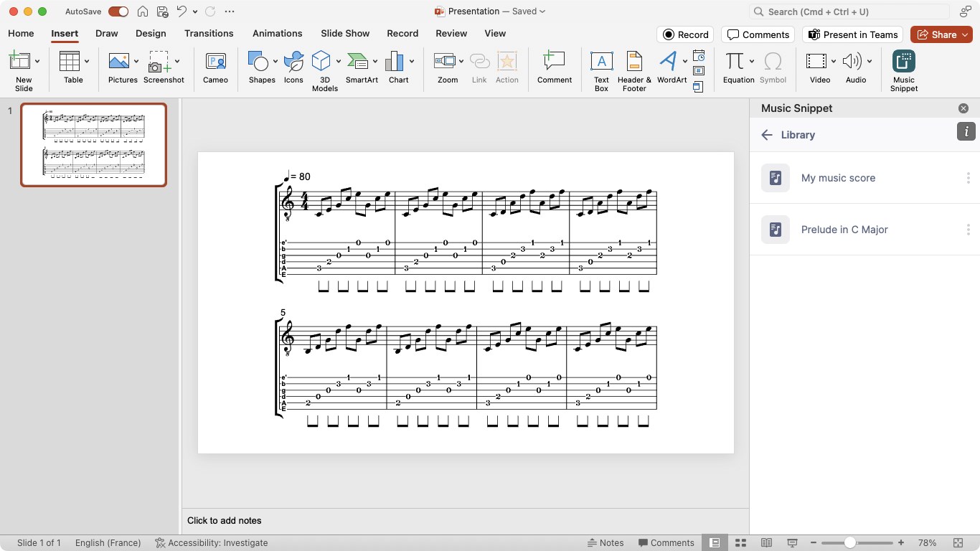This screenshot has width=980, height=551.
Task: Open the undo history dropdown arrow
Action: pyautogui.click(x=195, y=11)
